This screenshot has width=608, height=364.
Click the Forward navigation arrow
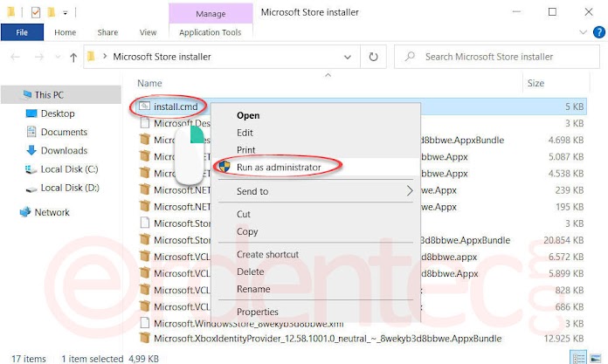[x=39, y=57]
